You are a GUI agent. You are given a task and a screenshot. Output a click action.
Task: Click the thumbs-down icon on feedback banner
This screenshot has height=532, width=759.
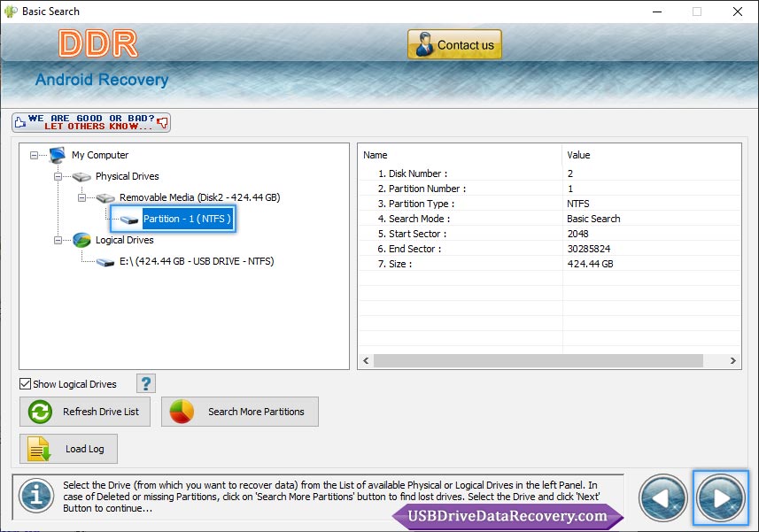(163, 122)
